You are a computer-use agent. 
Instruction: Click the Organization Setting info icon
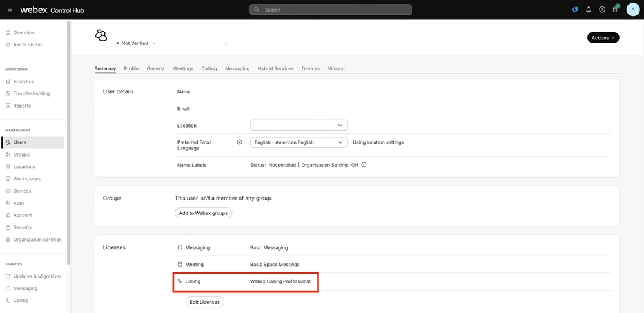[364, 165]
